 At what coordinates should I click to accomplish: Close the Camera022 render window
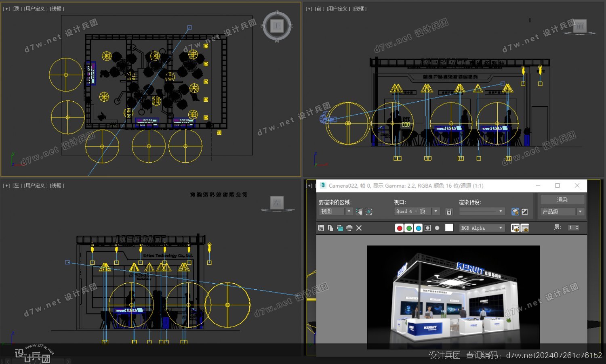tap(577, 185)
